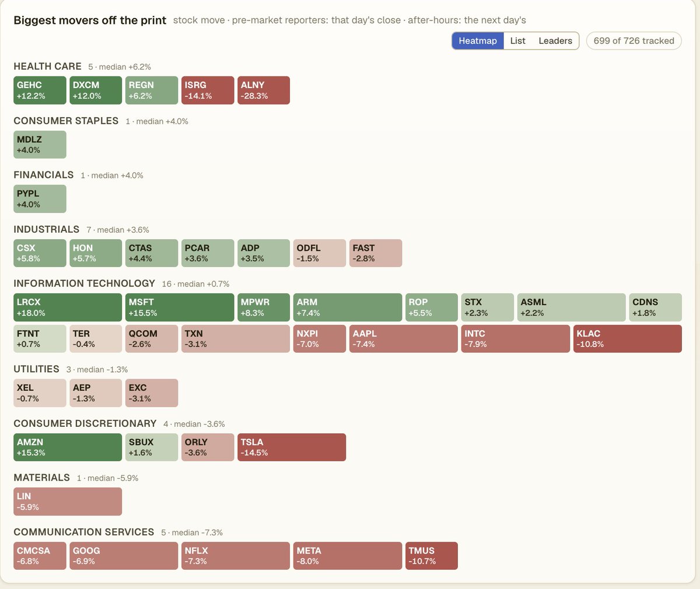Click the TER -0.4% tile
Viewport: 700px width, 589px height.
point(96,339)
